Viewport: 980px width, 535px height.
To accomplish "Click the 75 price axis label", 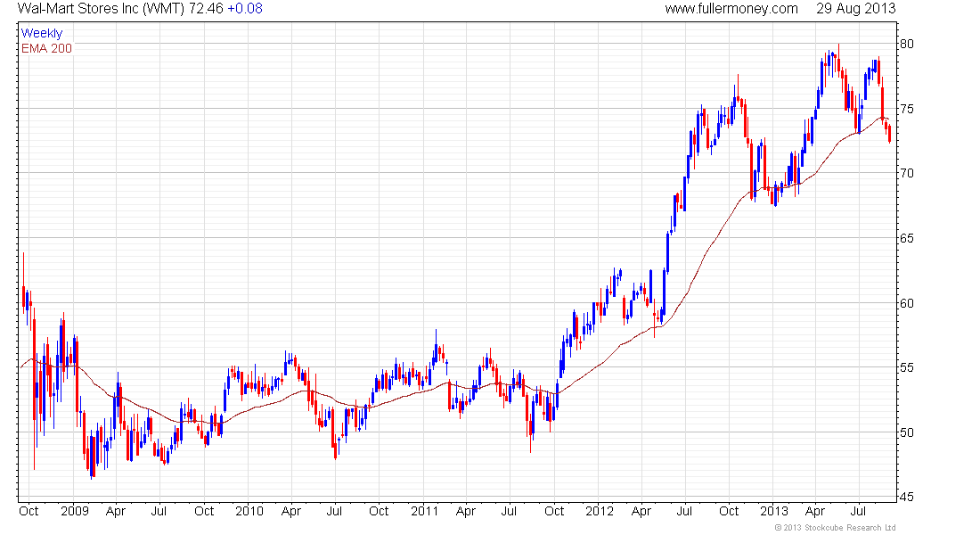I will pyautogui.click(x=906, y=109).
